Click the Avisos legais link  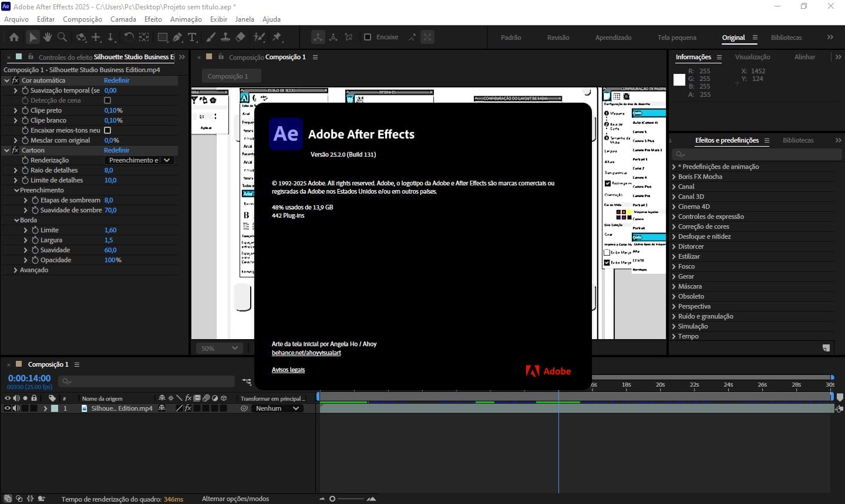tap(288, 370)
